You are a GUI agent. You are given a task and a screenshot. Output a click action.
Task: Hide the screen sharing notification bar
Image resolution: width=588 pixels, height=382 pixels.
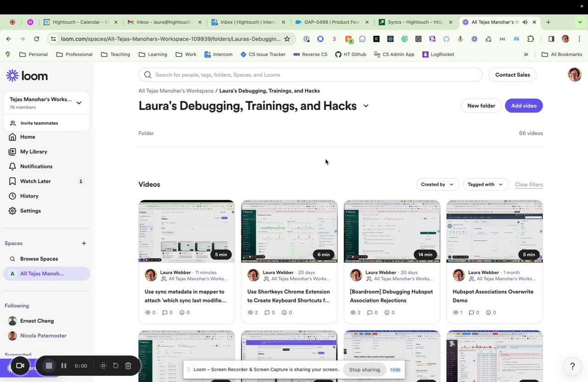click(x=396, y=370)
